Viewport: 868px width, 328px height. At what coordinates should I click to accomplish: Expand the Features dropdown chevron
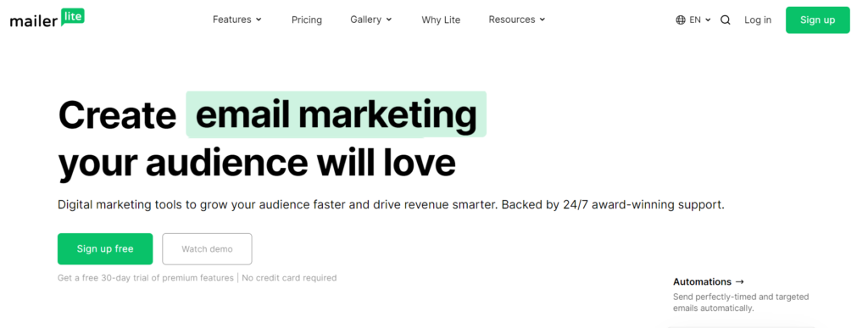point(259,19)
